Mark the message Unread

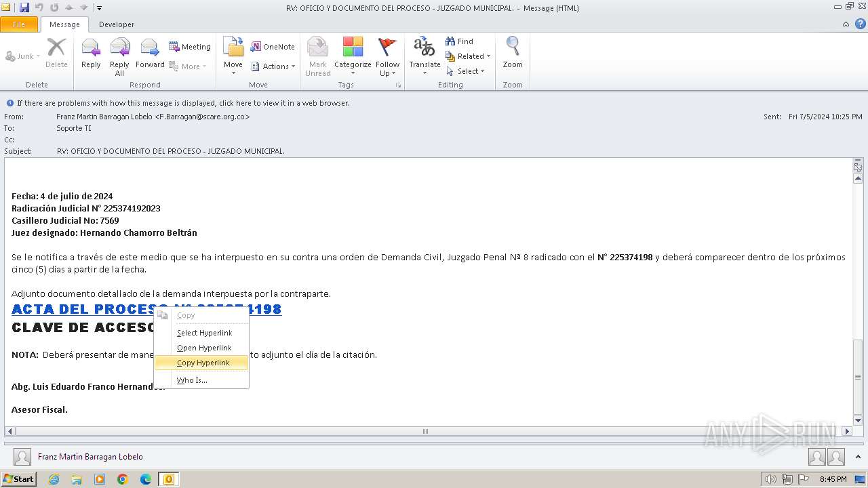[317, 57]
